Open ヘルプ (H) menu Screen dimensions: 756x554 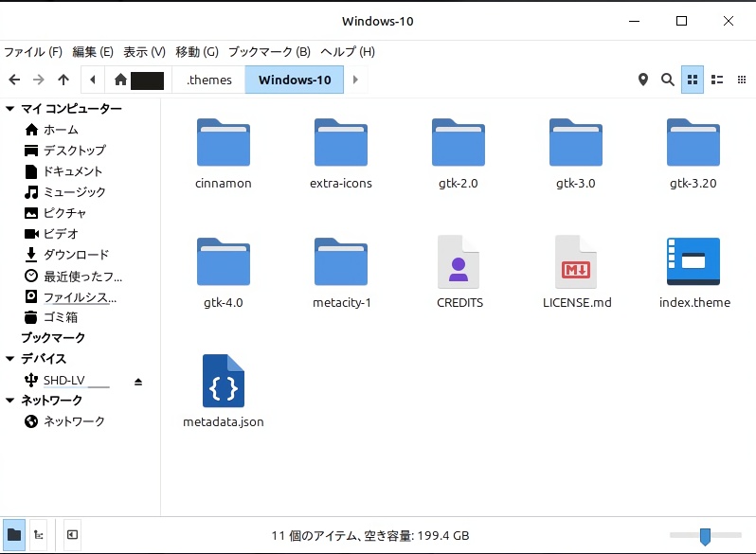coord(348,51)
